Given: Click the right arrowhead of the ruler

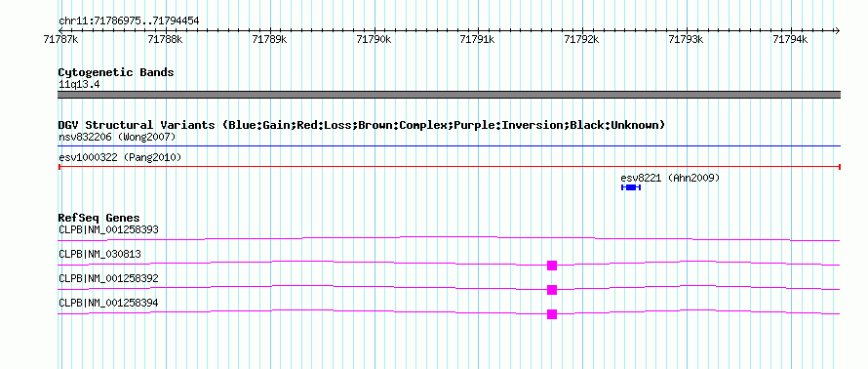Looking at the screenshot, I should pos(837,30).
